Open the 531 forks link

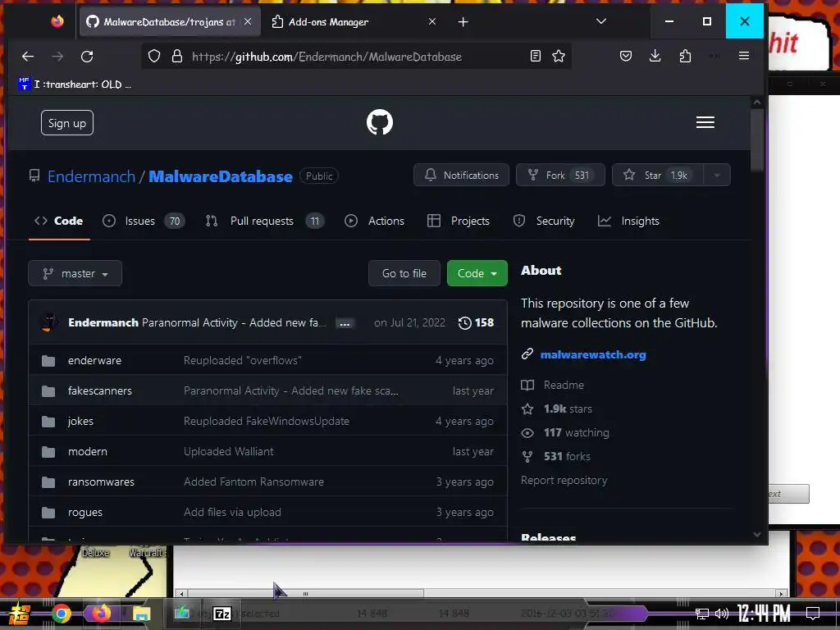(567, 456)
